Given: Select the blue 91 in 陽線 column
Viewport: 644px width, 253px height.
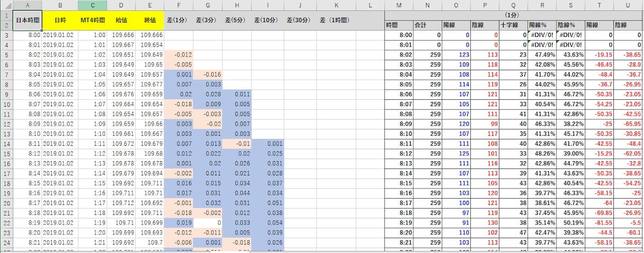Looking at the screenshot, I should (x=456, y=223).
